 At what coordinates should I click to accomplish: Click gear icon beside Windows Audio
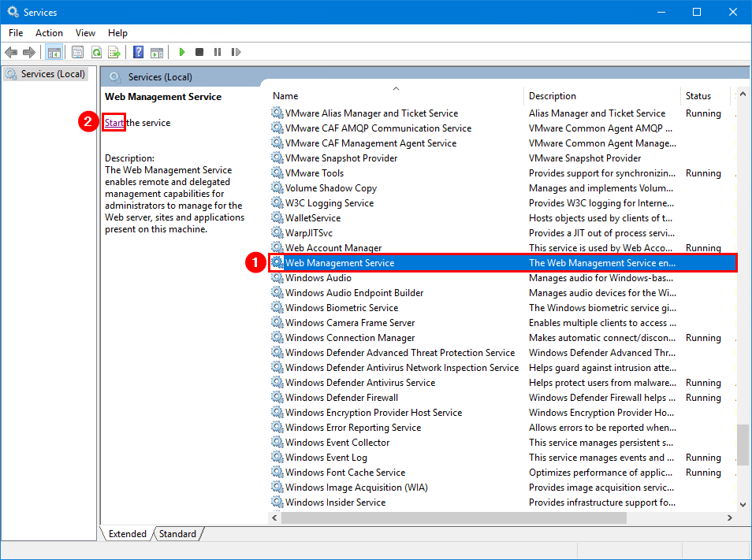(277, 277)
